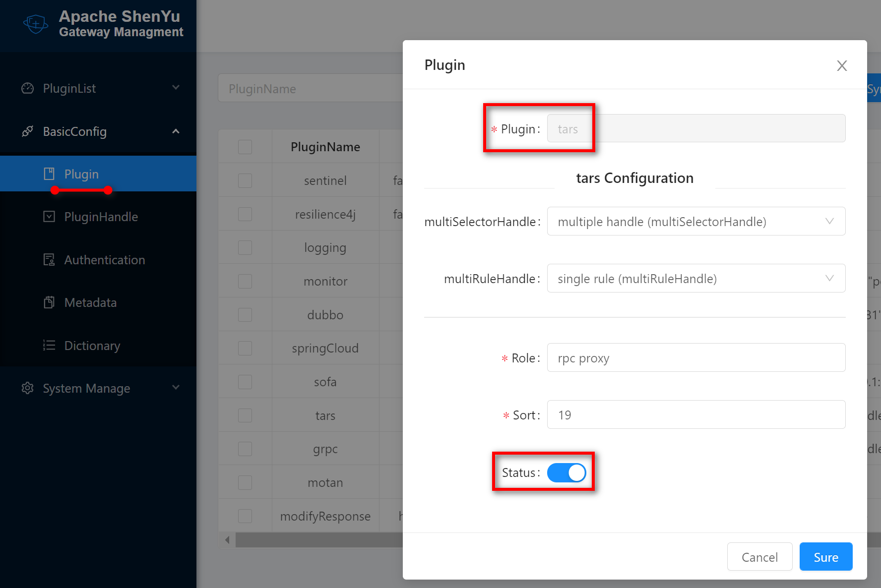Click the PluginHandle checkbox-style icon
This screenshot has width=881, height=588.
[x=49, y=217]
